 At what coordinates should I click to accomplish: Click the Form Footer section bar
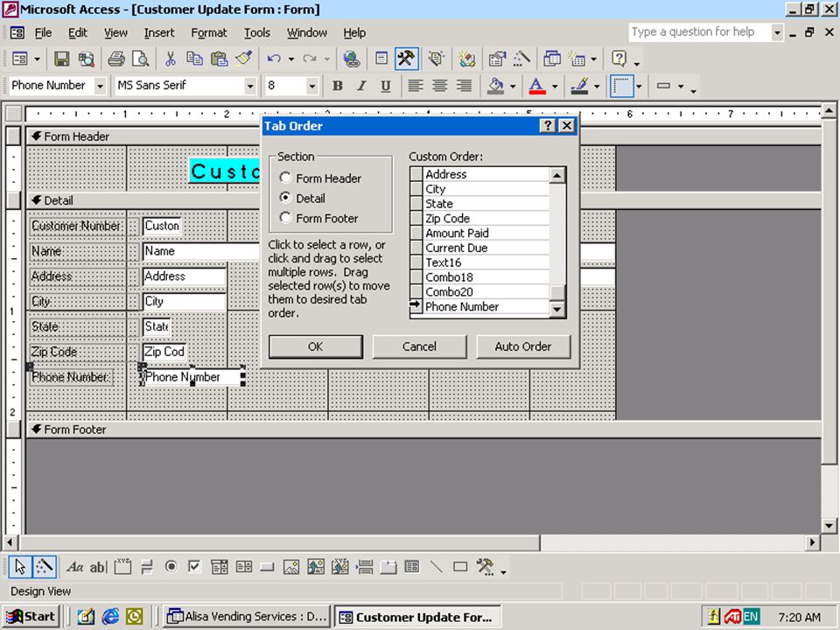tap(423, 429)
